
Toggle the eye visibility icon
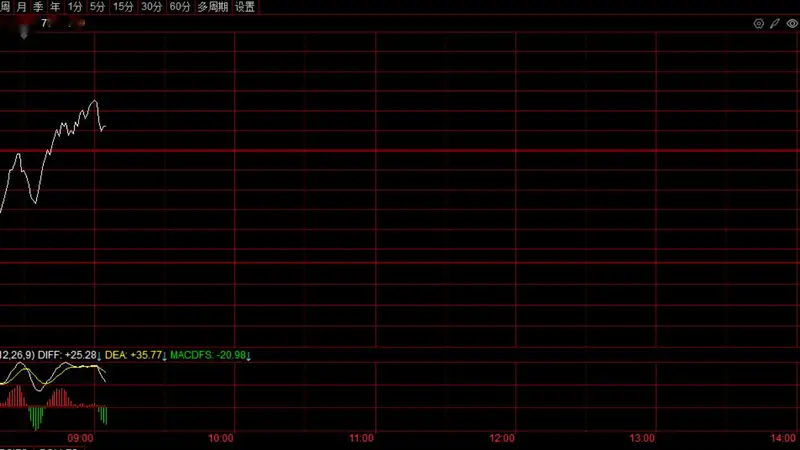[792, 23]
